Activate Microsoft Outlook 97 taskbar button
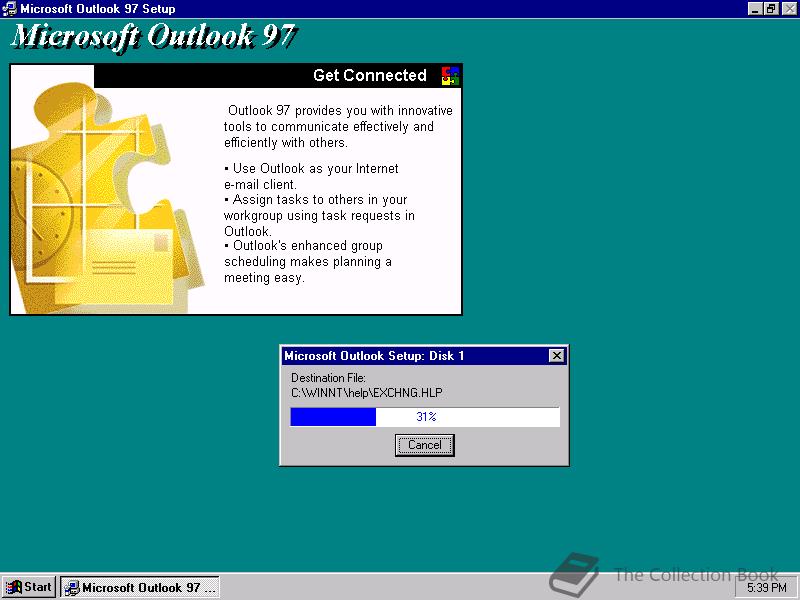The height and width of the screenshot is (600, 800). click(140, 587)
